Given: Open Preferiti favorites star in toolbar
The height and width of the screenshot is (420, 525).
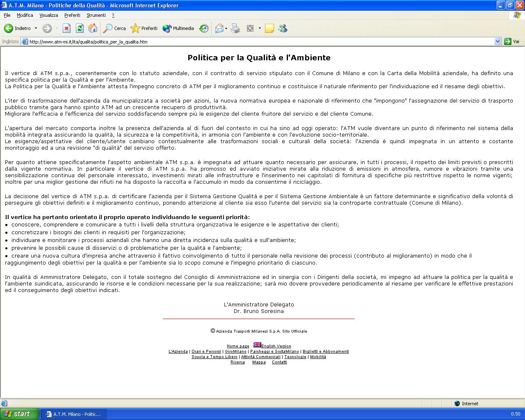Looking at the screenshot, I should coord(144,28).
